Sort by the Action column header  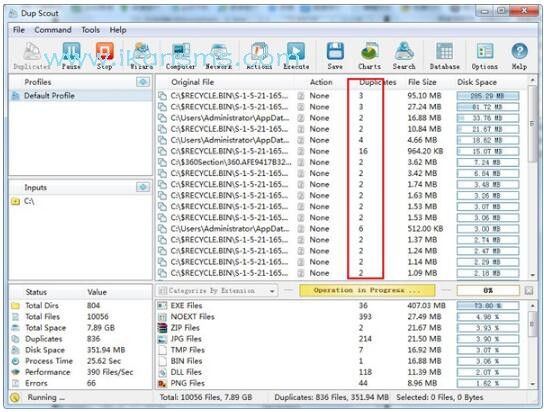point(321,82)
